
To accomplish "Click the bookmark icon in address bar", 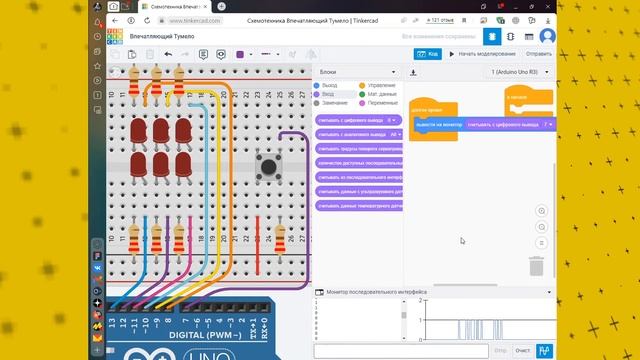I will [464, 20].
